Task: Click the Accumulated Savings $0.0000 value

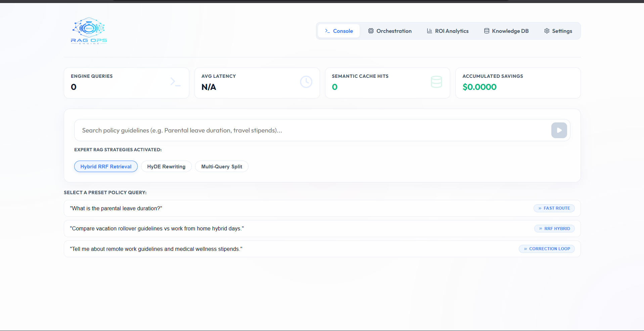Action: [479, 87]
